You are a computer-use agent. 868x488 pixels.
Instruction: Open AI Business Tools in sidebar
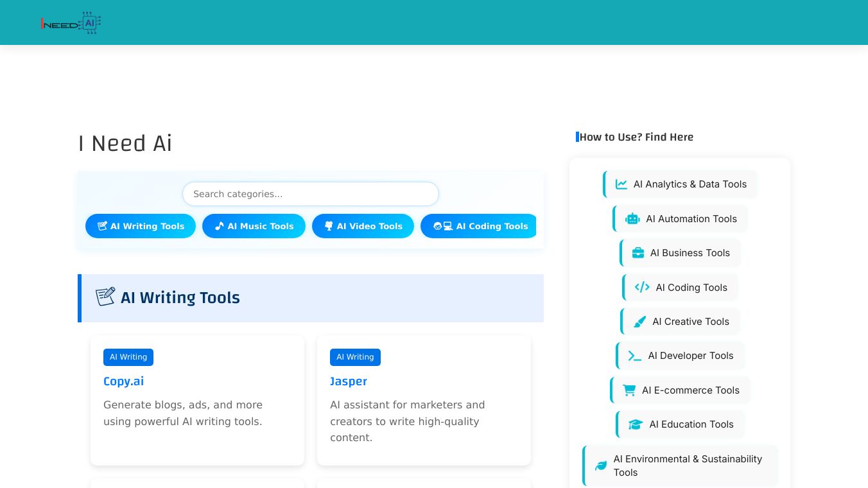point(681,253)
